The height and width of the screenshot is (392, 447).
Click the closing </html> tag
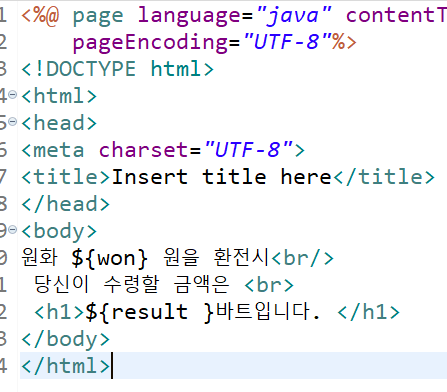pos(65,366)
